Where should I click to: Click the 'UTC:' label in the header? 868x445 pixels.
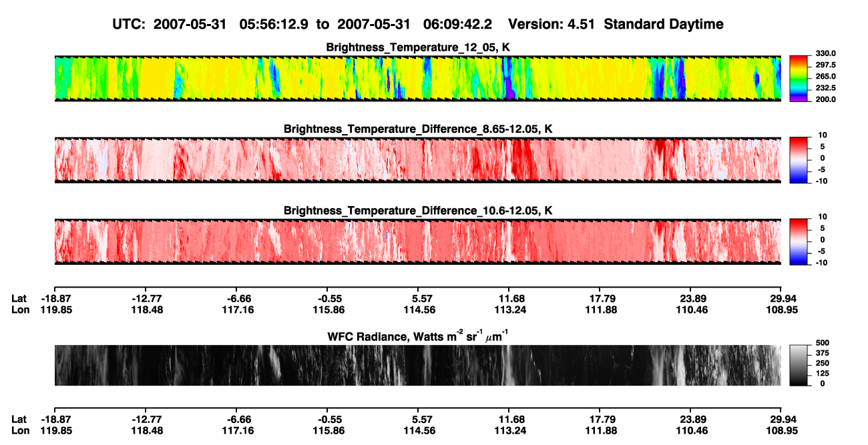pyautogui.click(x=129, y=24)
